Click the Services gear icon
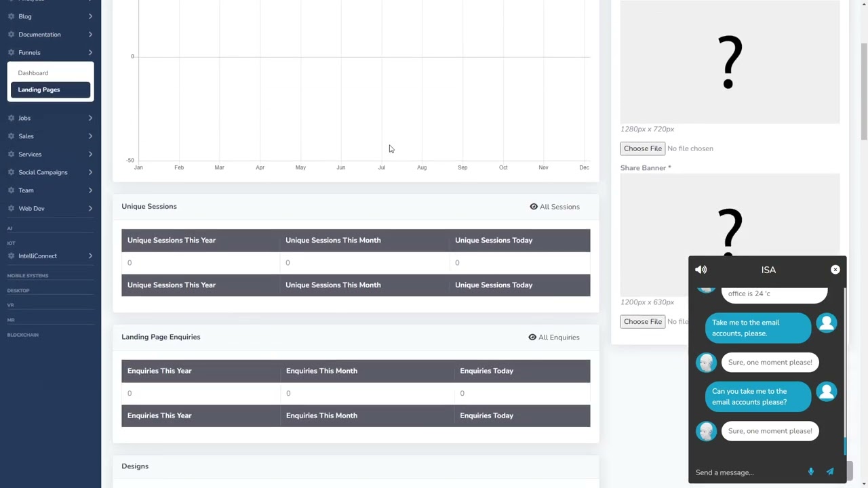The width and height of the screenshot is (868, 488). point(11,155)
